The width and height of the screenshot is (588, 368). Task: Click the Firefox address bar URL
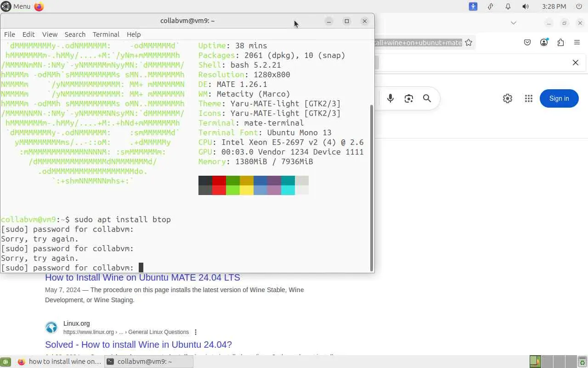(x=418, y=42)
